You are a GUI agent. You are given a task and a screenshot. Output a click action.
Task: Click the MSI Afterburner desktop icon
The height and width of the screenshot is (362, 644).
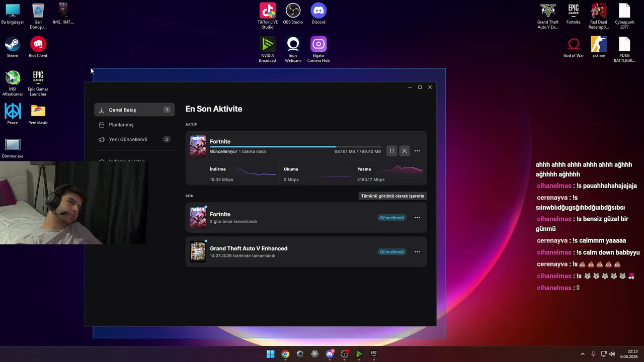click(13, 83)
